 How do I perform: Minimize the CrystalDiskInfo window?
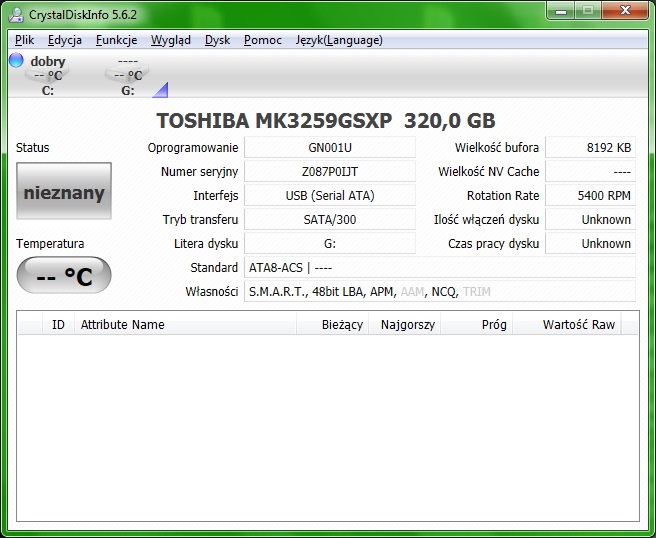point(561,11)
